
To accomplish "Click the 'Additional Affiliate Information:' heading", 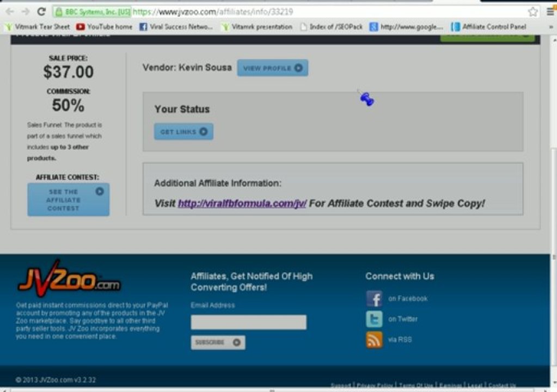I will [x=217, y=183].
